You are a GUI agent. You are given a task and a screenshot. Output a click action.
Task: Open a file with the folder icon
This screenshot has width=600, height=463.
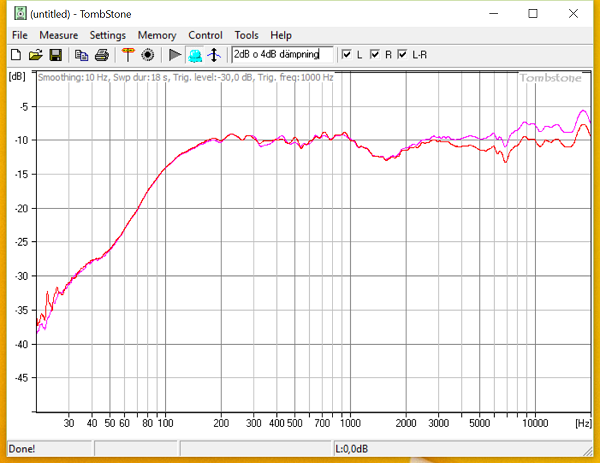[x=36, y=55]
